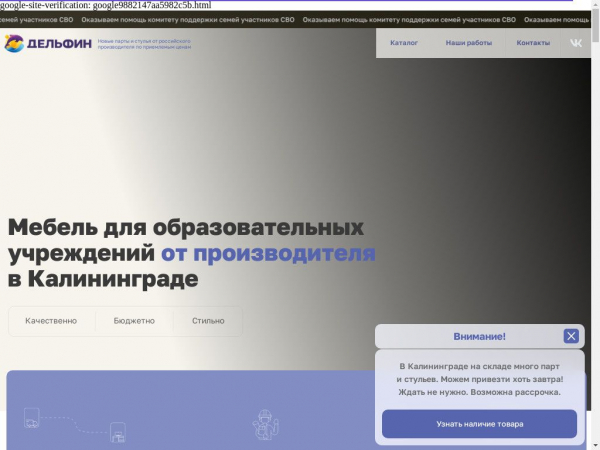The image size is (600, 450).
Task: Select the Стильно tab
Action: (x=208, y=321)
